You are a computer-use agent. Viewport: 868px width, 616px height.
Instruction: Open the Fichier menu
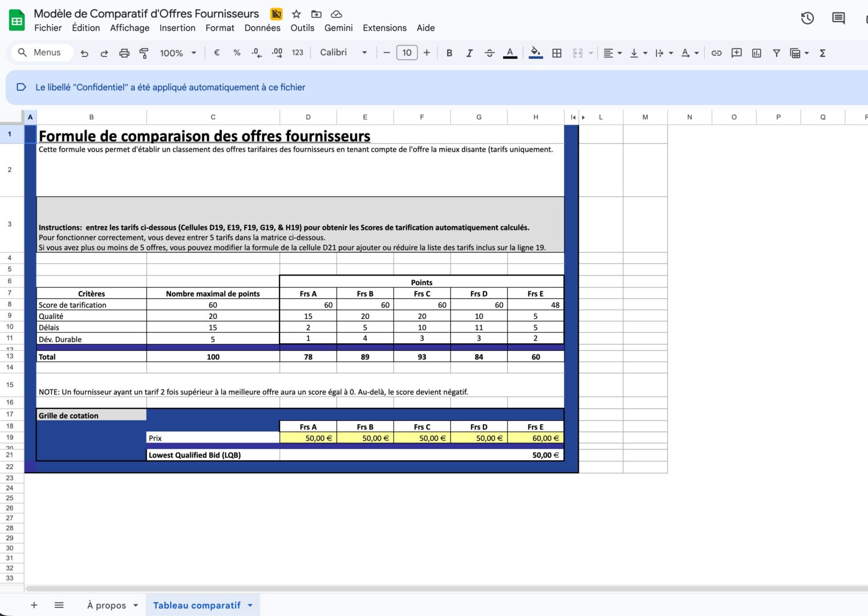click(x=48, y=28)
